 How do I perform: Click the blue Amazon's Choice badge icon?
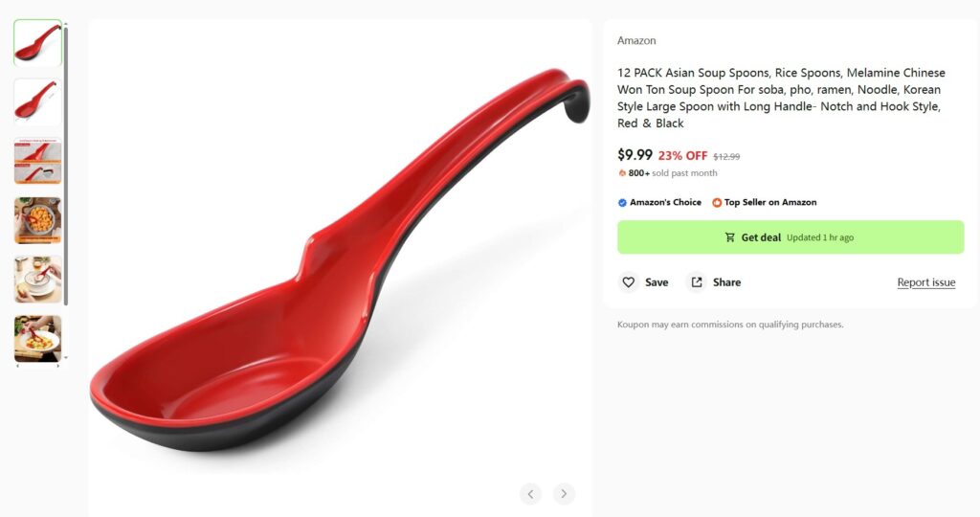click(x=622, y=203)
